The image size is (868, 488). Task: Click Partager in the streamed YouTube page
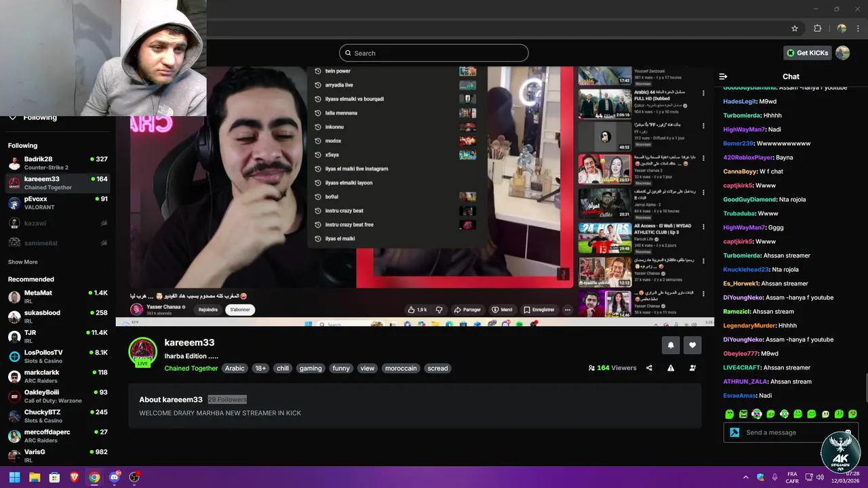click(x=467, y=310)
